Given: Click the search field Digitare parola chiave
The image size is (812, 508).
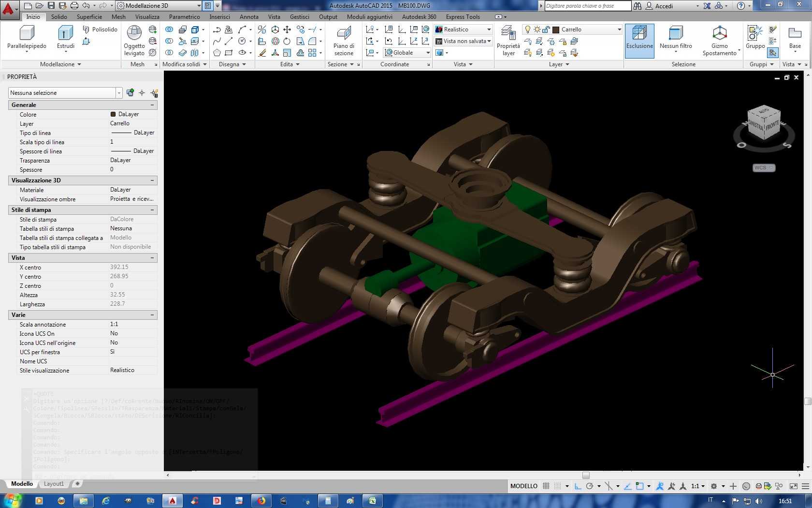Looking at the screenshot, I should (x=588, y=6).
